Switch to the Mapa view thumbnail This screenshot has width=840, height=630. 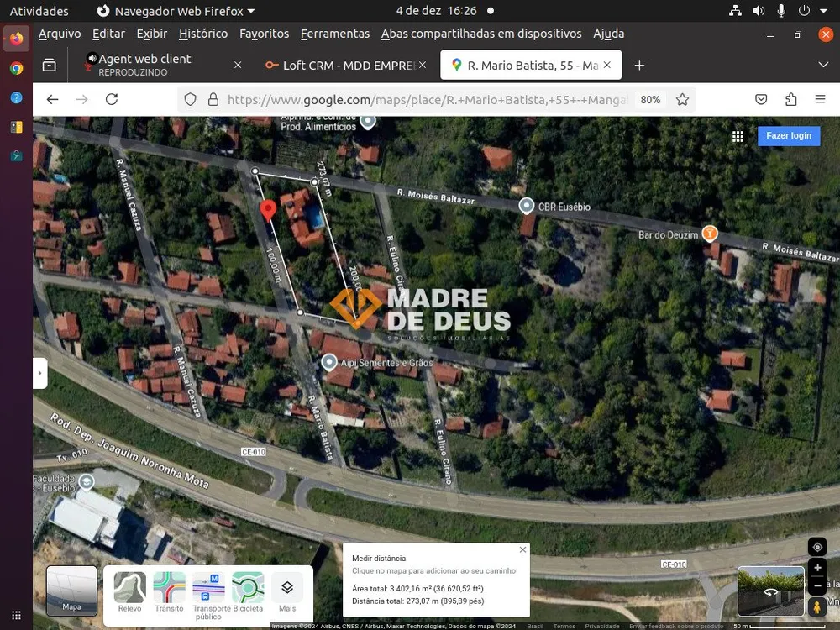[71, 591]
